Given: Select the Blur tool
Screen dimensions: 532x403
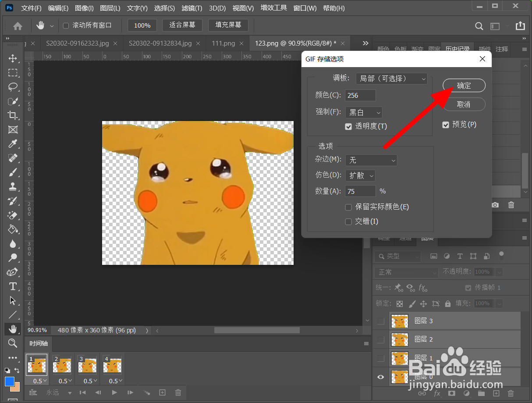Looking at the screenshot, I should pos(13,243).
